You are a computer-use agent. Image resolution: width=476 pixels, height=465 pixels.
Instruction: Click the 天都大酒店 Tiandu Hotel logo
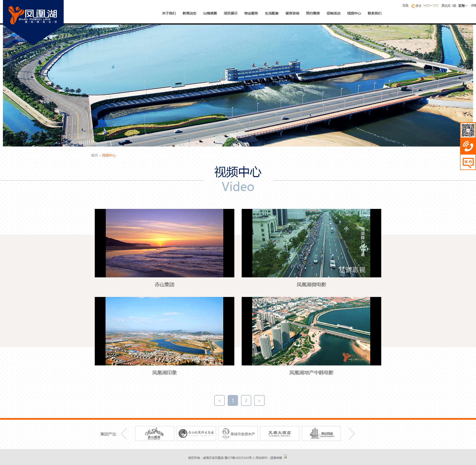(x=279, y=433)
